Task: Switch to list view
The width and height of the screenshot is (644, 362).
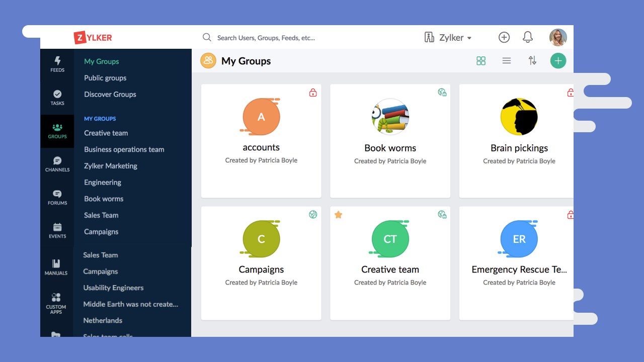Action: click(x=507, y=61)
